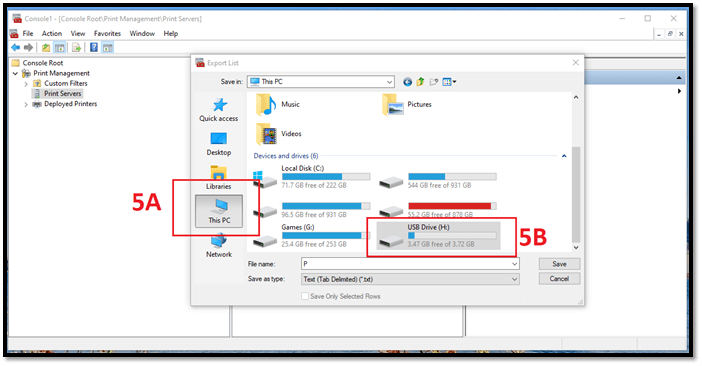Open the Favorites menu
The height and width of the screenshot is (366, 702).
coord(107,34)
